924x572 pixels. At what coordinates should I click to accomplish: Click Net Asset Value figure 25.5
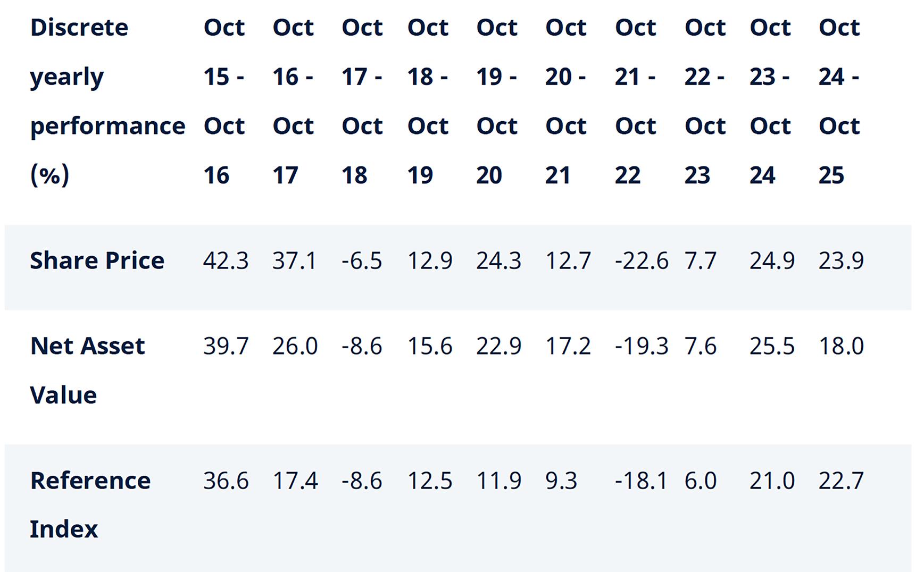click(772, 347)
